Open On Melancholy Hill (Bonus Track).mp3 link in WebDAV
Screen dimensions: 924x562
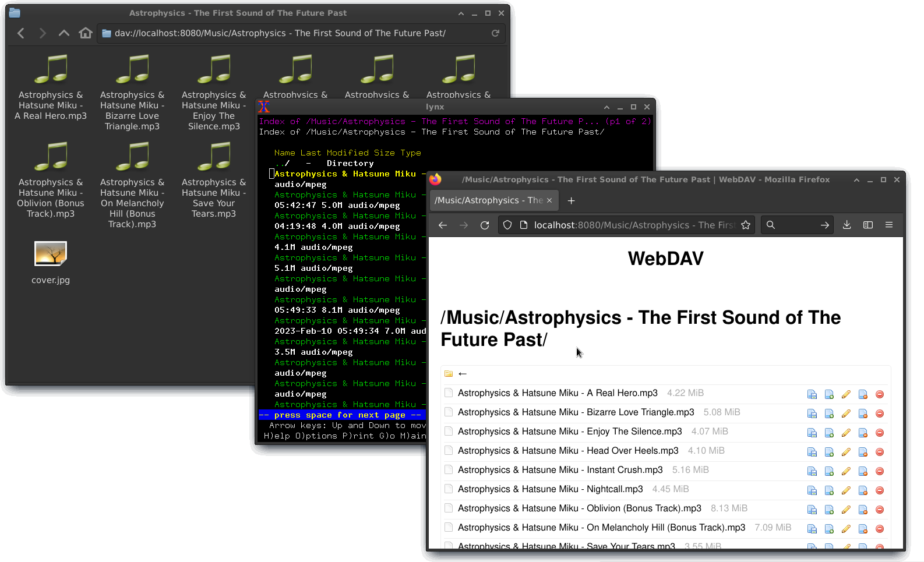click(x=602, y=528)
